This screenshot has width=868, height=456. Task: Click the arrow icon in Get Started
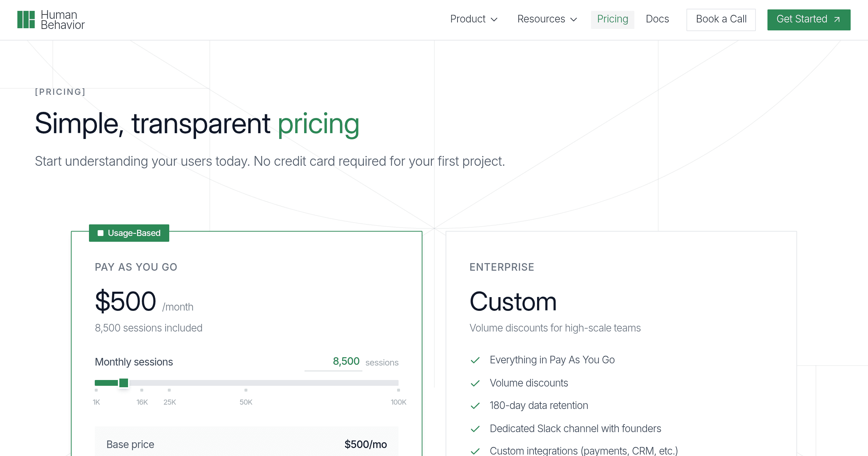click(837, 20)
